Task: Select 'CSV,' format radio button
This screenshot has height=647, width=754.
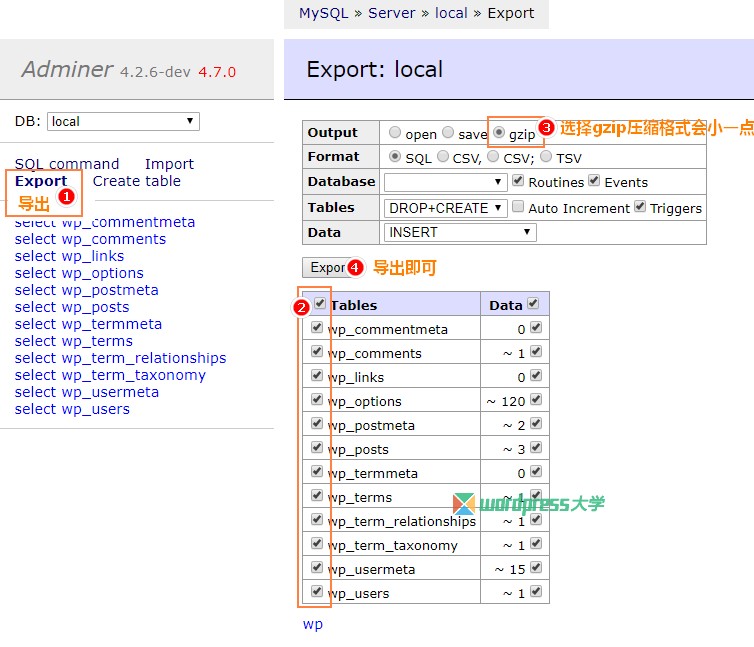Action: tap(443, 156)
